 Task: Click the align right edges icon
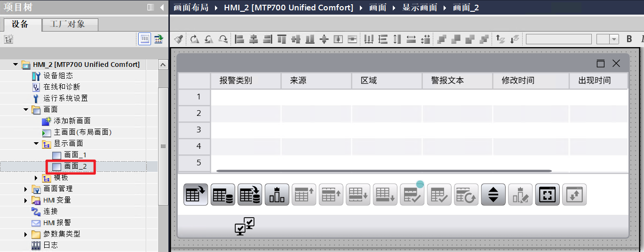point(268,39)
